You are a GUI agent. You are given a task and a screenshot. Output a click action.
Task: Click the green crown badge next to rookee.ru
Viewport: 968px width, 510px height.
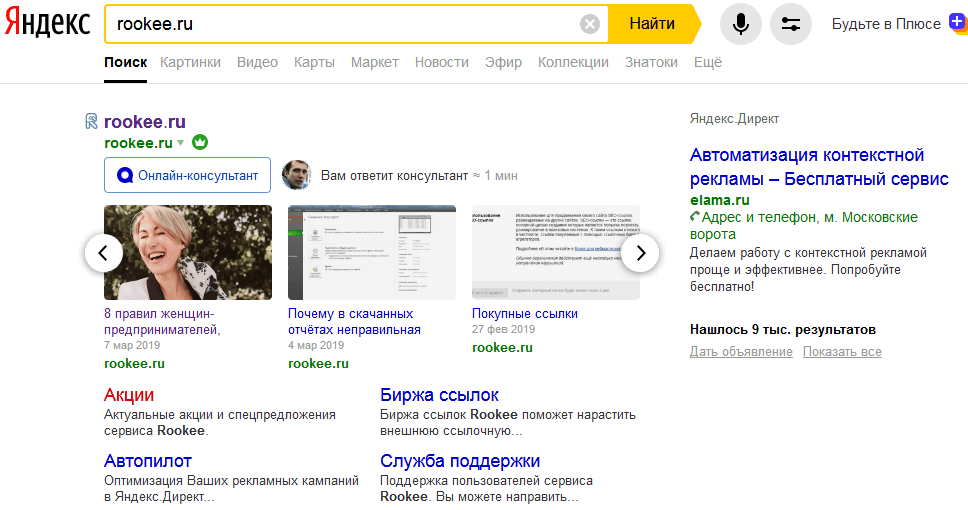tap(200, 143)
